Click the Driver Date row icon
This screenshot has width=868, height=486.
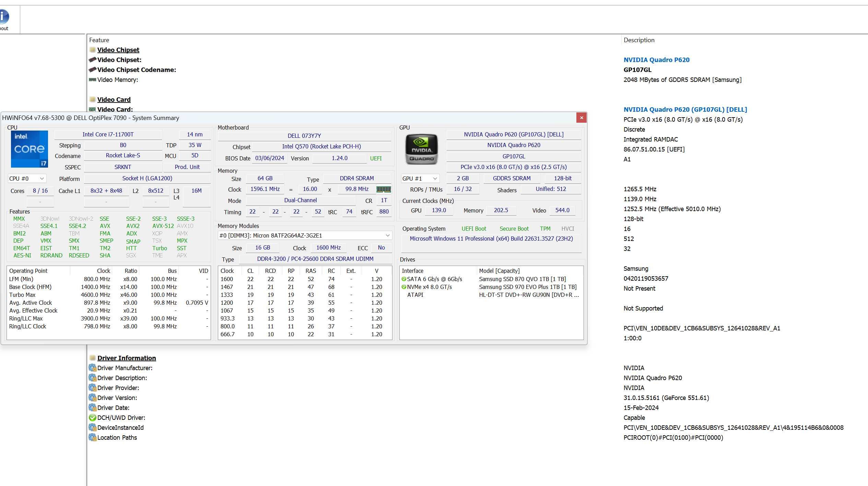click(x=92, y=408)
